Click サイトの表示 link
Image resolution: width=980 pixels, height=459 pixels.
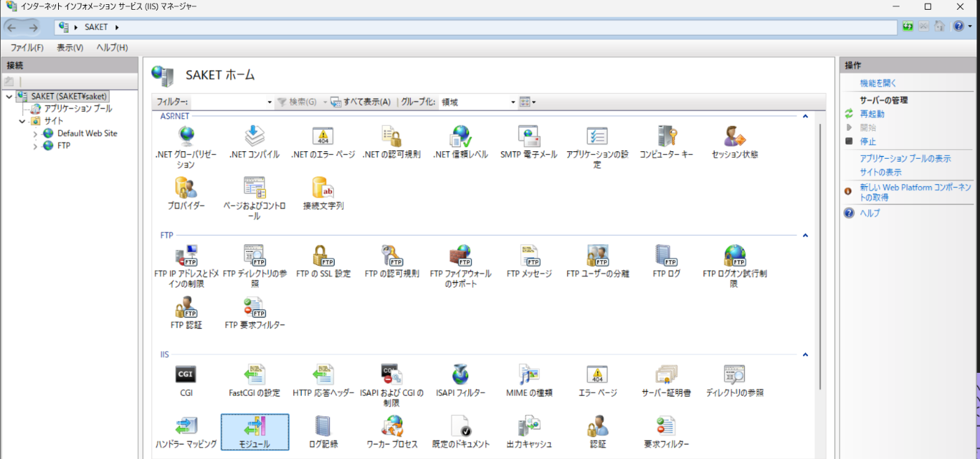coord(881,172)
